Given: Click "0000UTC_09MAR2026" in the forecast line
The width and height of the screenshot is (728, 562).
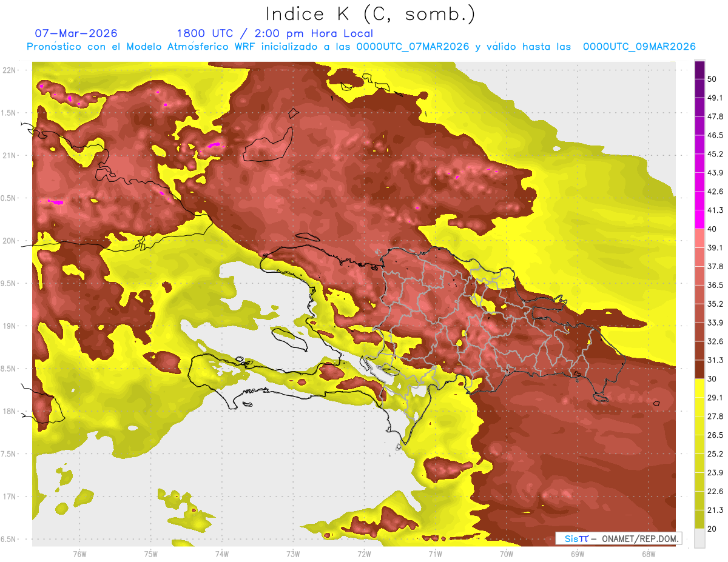Looking at the screenshot, I should click(x=639, y=47).
